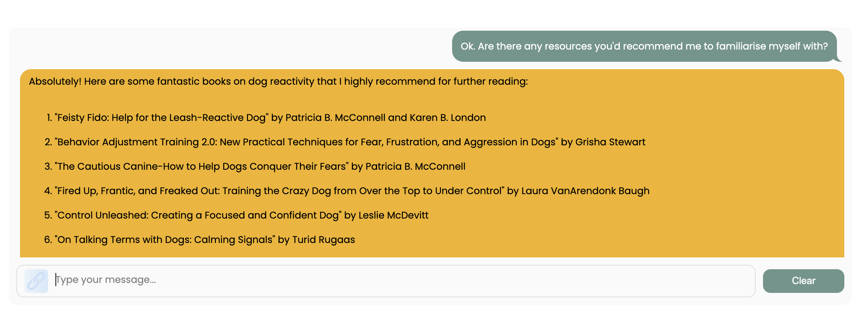Click author name Karen B. London

click(x=448, y=118)
